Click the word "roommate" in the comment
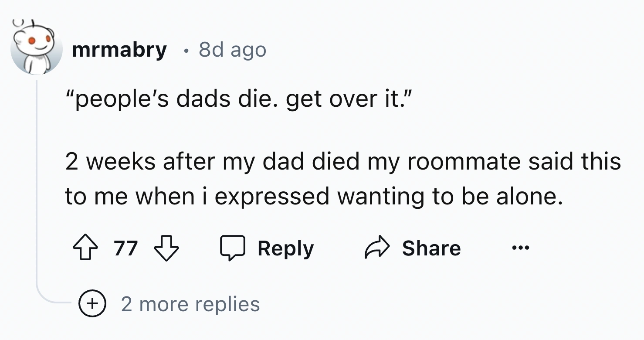This screenshot has height=340, width=644. 464,162
